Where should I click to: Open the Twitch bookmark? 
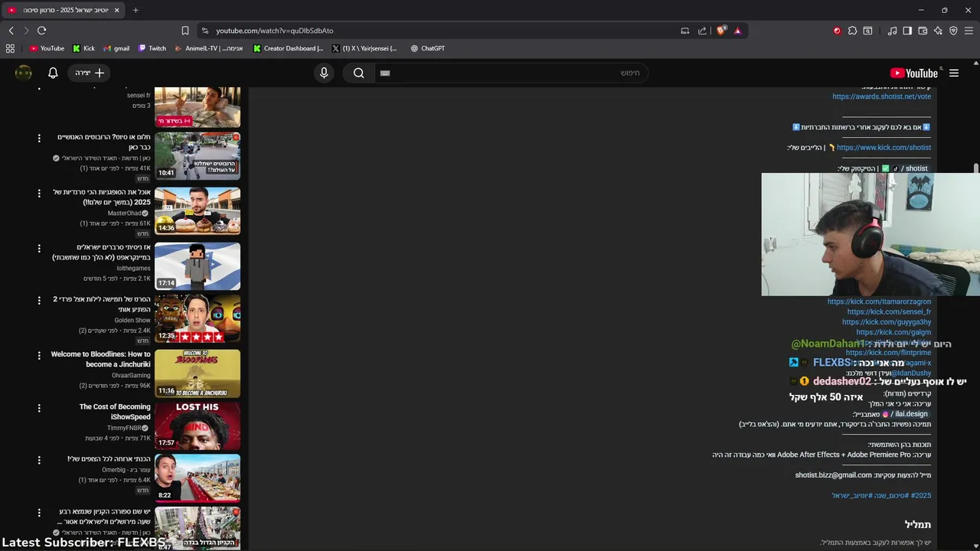(152, 48)
